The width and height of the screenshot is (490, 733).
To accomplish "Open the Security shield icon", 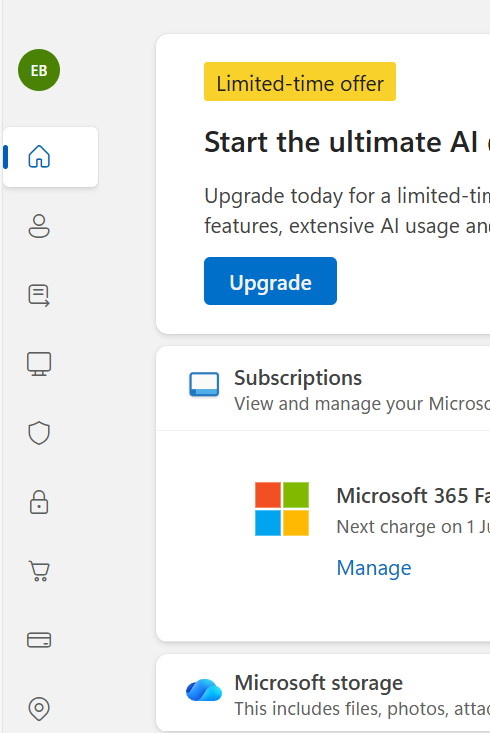I will [39, 433].
